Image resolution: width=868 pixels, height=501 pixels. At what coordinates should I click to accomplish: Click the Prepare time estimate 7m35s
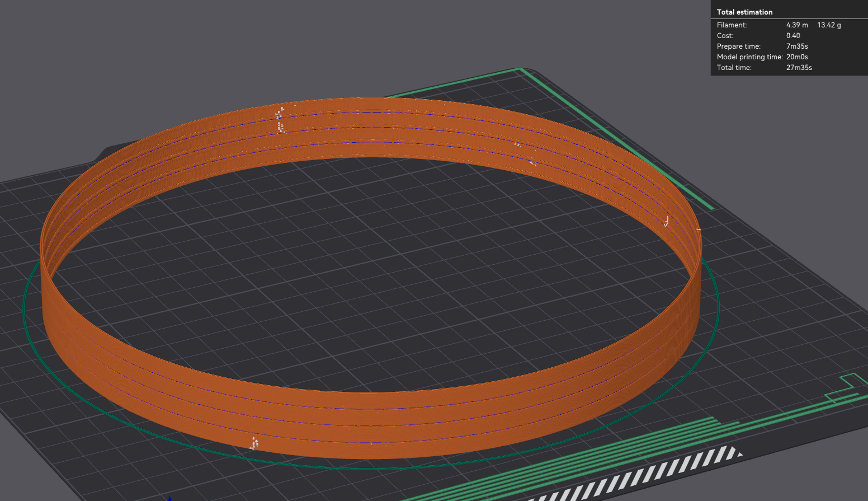[x=796, y=46]
